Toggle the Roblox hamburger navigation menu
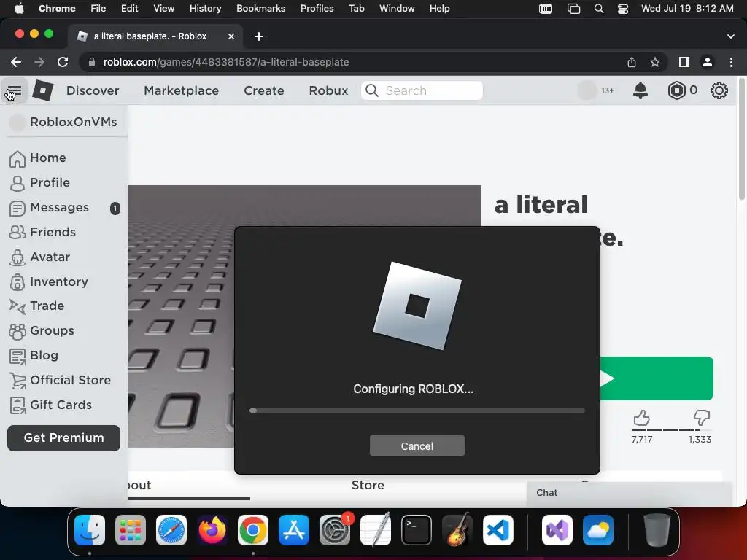 pyautogui.click(x=14, y=90)
